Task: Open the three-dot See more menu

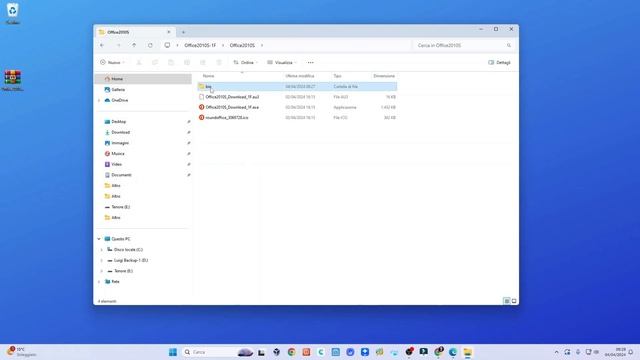Action: point(311,62)
